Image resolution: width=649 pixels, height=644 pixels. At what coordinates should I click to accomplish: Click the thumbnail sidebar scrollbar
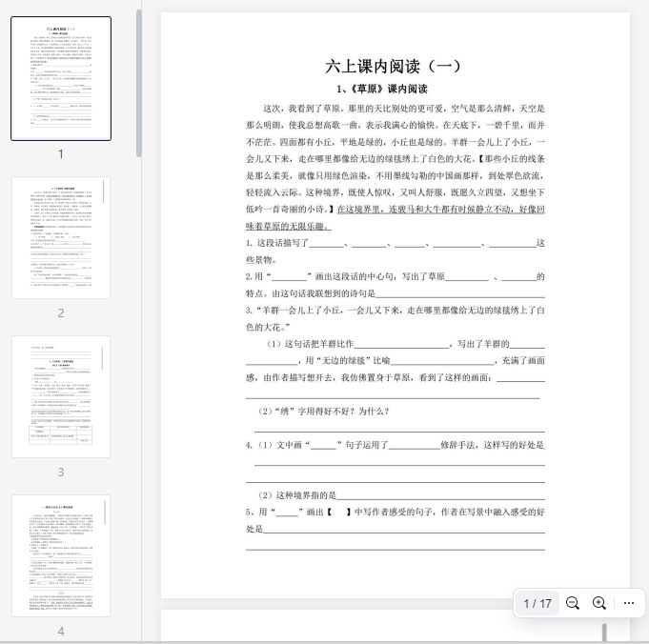[139, 84]
